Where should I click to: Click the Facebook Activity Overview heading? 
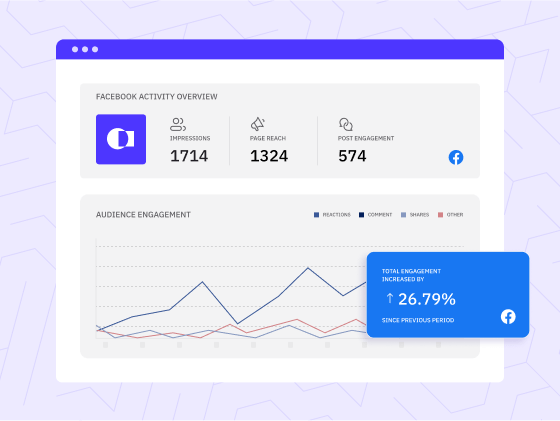pos(156,97)
